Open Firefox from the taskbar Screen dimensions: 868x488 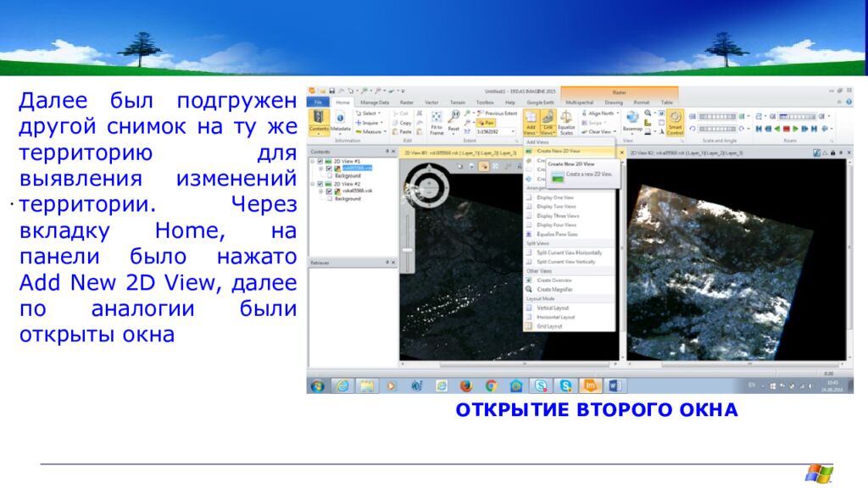[465, 385]
